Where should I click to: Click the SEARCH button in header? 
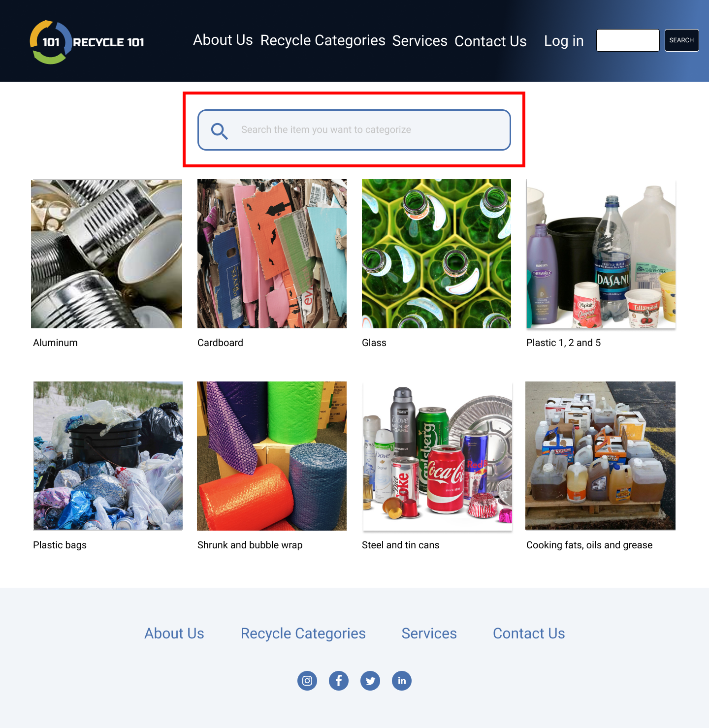coord(681,40)
